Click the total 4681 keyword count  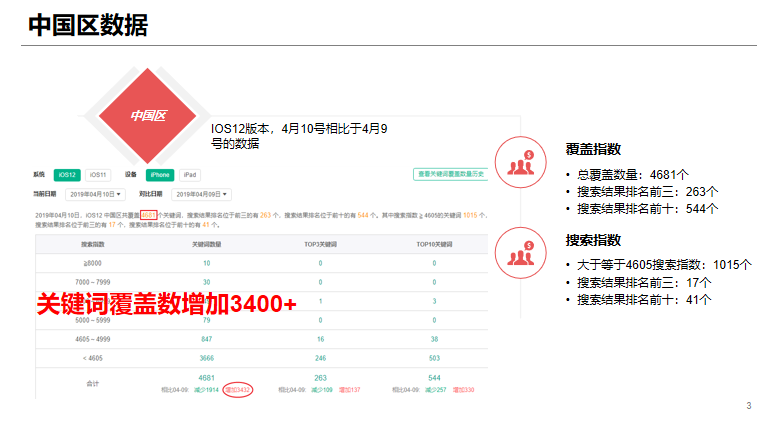(207, 378)
